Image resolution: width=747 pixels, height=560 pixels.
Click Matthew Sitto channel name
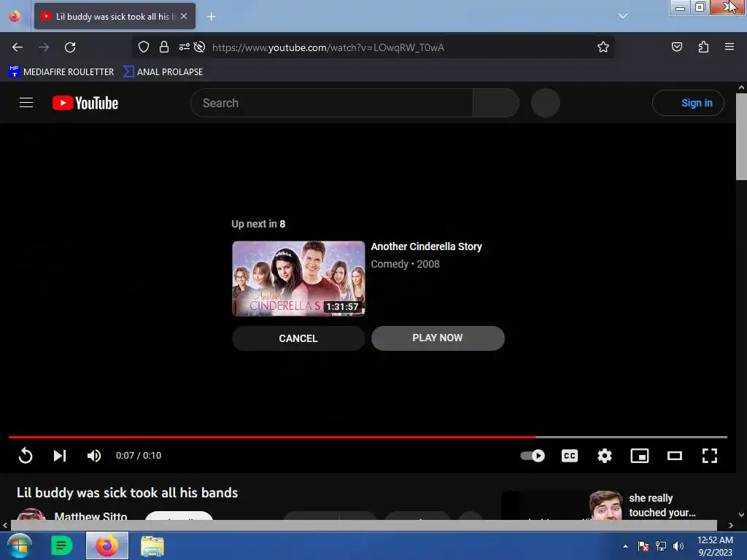pos(90,516)
